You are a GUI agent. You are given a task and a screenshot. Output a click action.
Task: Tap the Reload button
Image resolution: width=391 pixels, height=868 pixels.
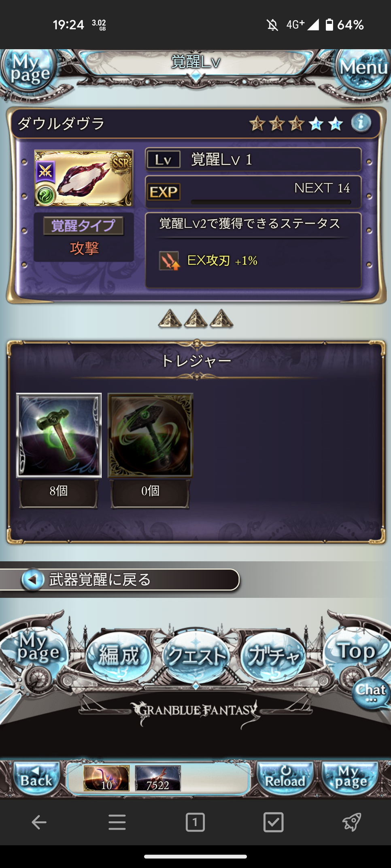tap(285, 778)
